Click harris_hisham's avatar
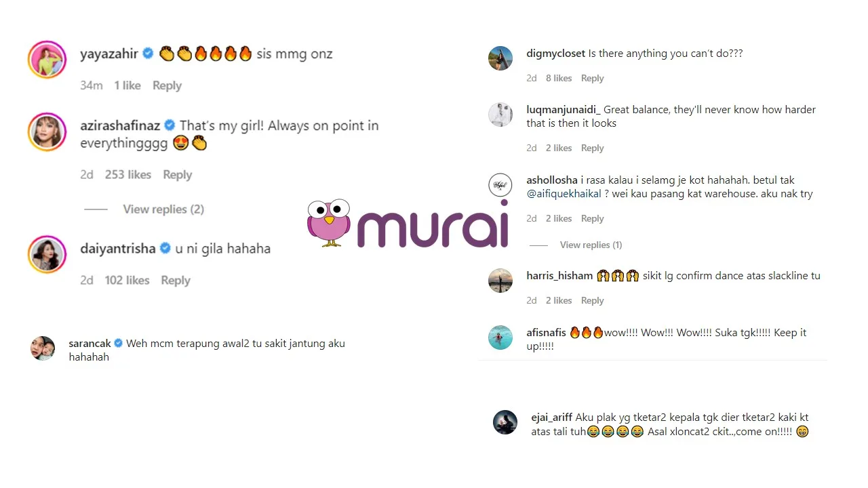This screenshot has width=868, height=488. pyautogui.click(x=500, y=281)
